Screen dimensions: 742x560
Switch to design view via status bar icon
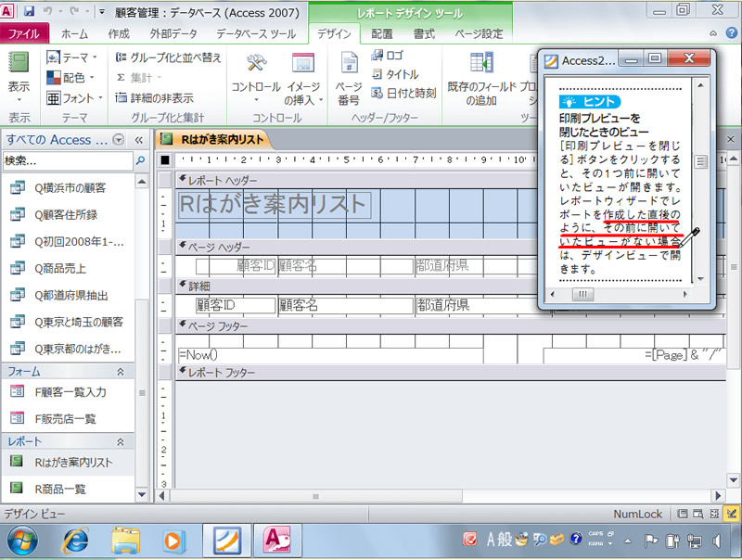click(x=732, y=515)
